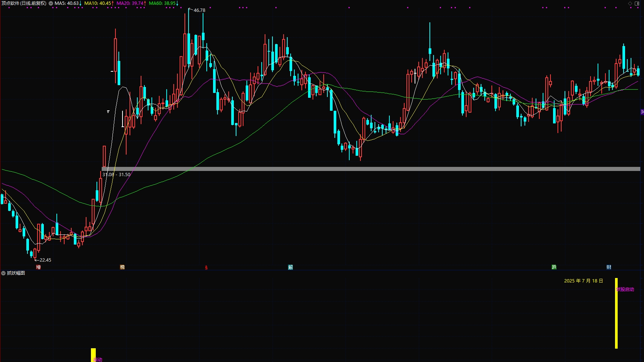644x362 pixels.
Task: Click the 榜 event marker icon
Action: pyautogui.click(x=122, y=267)
